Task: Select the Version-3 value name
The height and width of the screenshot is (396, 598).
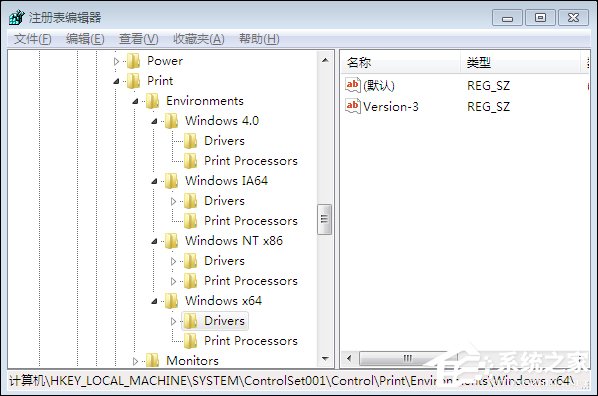Action: 391,106
